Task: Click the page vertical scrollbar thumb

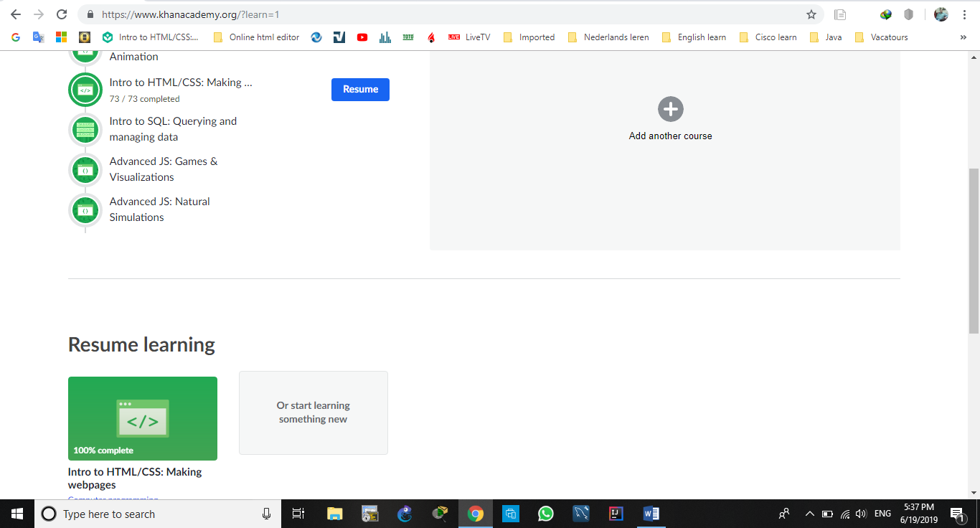Action: pyautogui.click(x=974, y=251)
